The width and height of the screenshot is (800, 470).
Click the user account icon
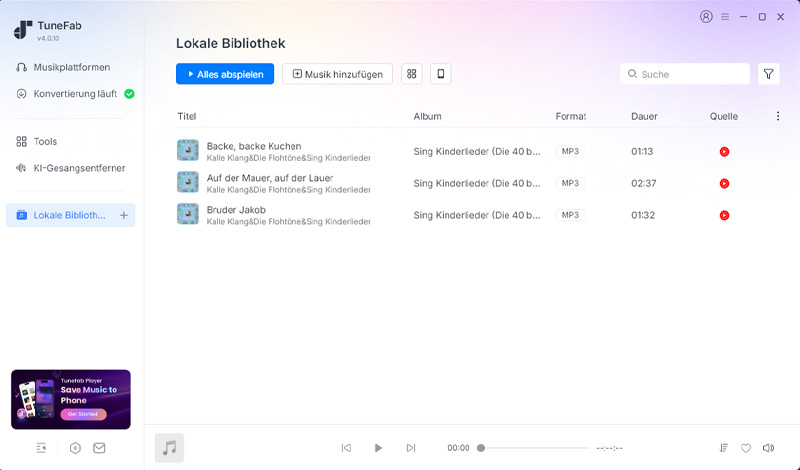706,17
